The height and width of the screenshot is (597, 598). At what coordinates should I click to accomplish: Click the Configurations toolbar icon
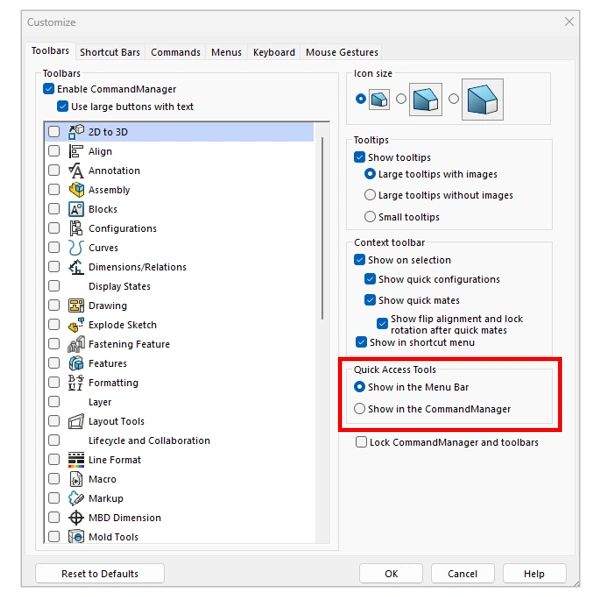coord(76,229)
